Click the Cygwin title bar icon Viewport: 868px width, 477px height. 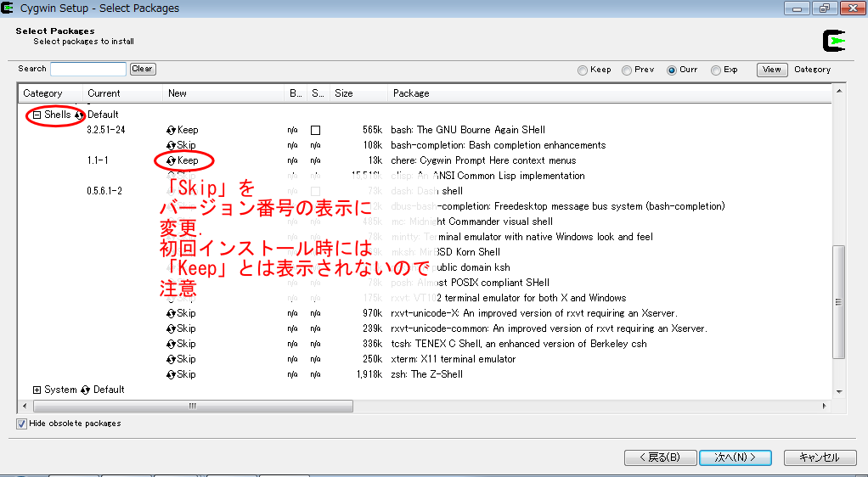pyautogui.click(x=7, y=8)
